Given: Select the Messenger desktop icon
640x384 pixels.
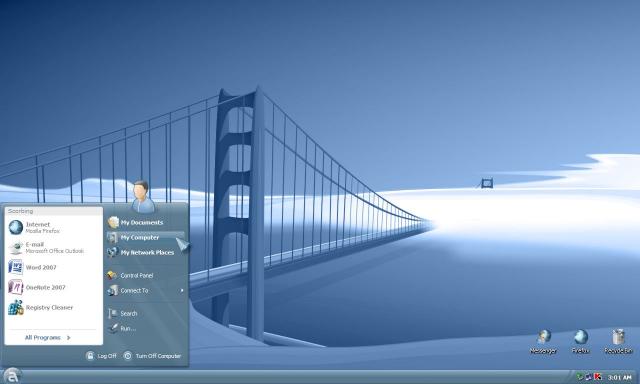Looking at the screenshot, I should point(543,342).
